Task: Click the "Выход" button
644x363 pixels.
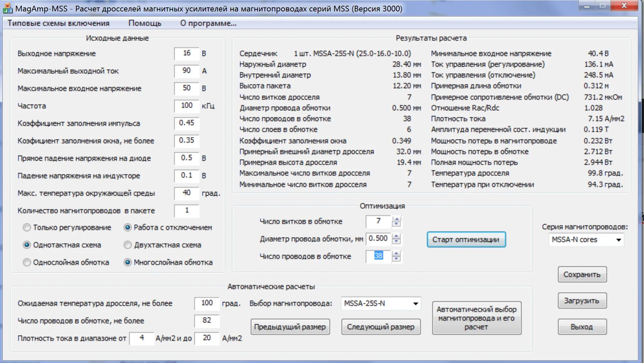Action: pos(582,327)
